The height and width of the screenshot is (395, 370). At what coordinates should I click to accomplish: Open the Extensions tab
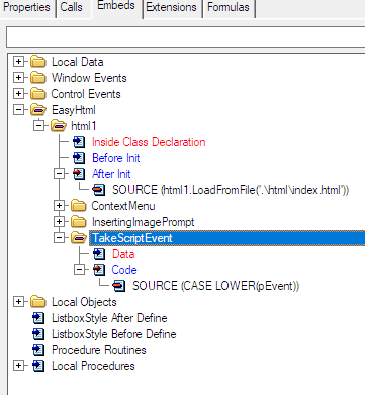click(x=171, y=7)
